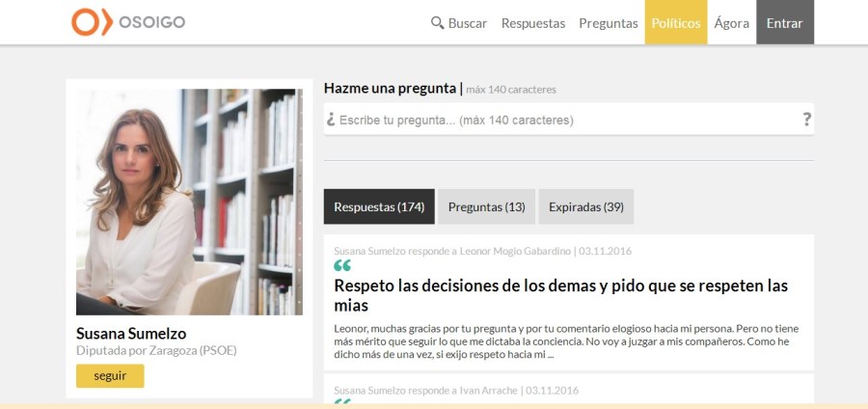This screenshot has width=868, height=409.
Task: Open Preguntas in the top navigation
Action: [x=608, y=23]
